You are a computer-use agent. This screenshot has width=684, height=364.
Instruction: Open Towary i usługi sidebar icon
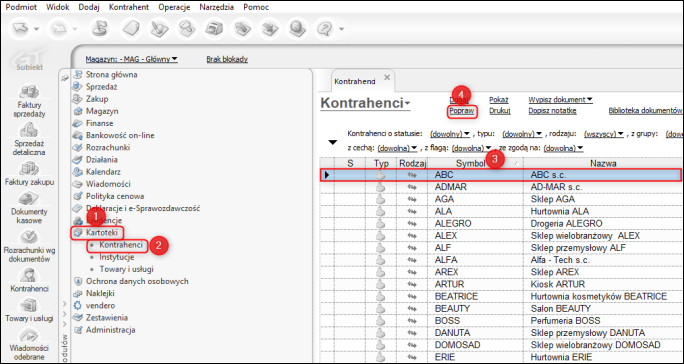29,310
